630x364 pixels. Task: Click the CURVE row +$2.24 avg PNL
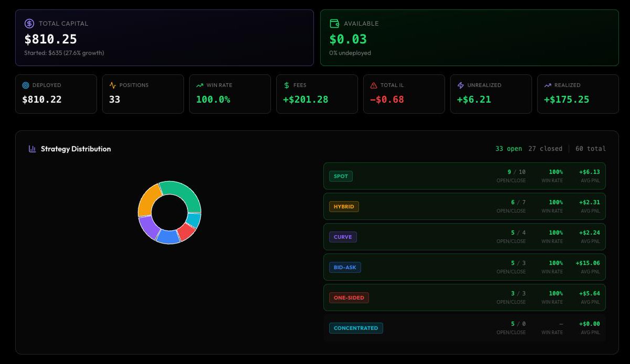[x=590, y=233]
